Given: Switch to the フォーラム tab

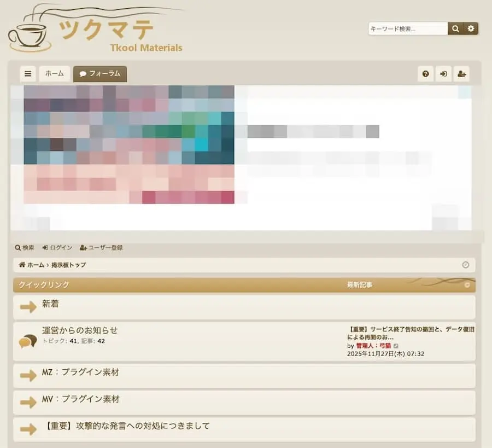Looking at the screenshot, I should point(99,74).
